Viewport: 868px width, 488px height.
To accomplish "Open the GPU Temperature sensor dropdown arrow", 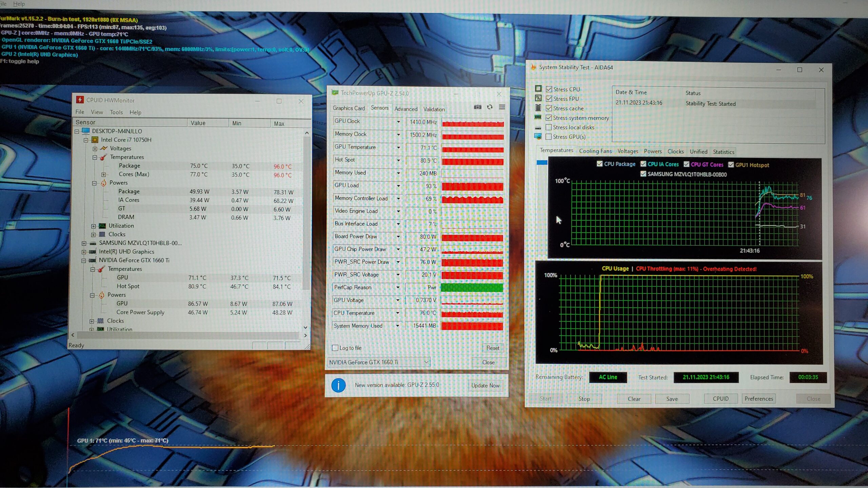I will (398, 147).
